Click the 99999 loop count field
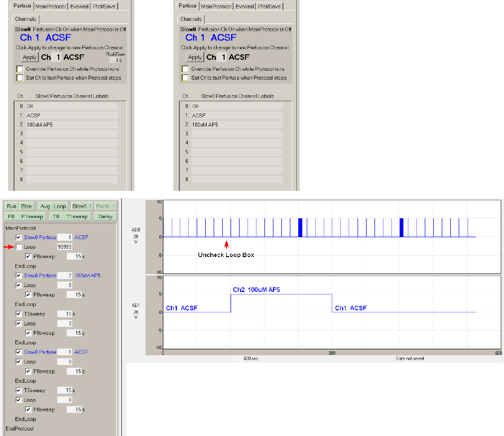504x436 pixels. pos(65,247)
